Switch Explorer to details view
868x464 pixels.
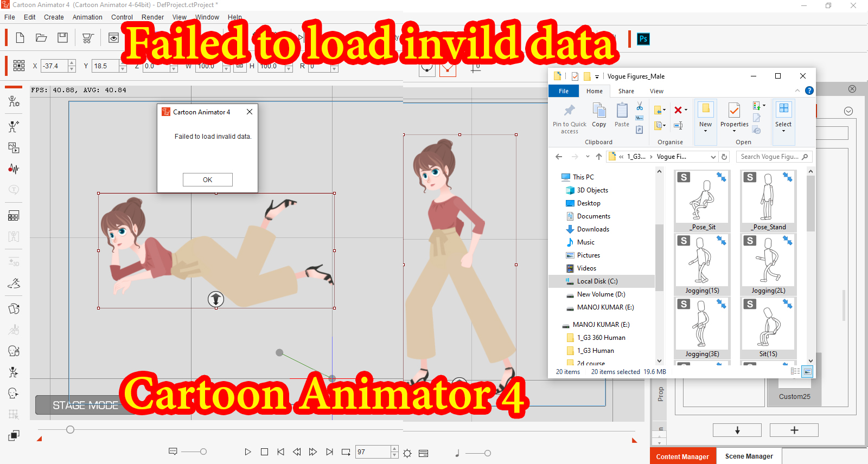[x=795, y=371]
